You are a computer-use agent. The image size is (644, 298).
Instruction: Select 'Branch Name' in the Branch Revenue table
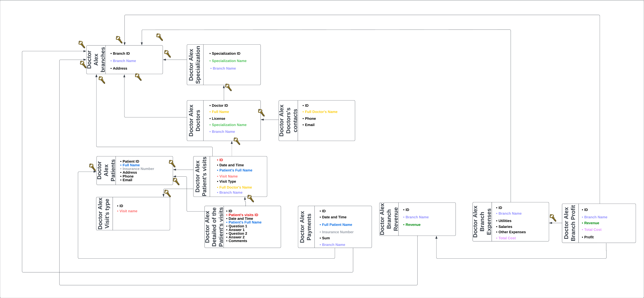(x=417, y=217)
